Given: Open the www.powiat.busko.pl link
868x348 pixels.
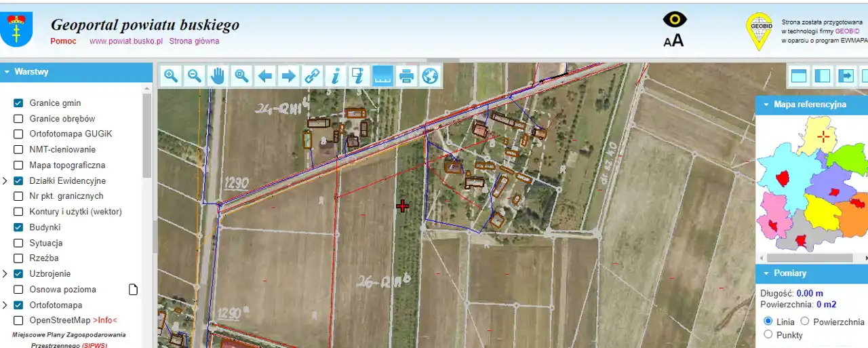Looking at the screenshot, I should click(x=126, y=41).
